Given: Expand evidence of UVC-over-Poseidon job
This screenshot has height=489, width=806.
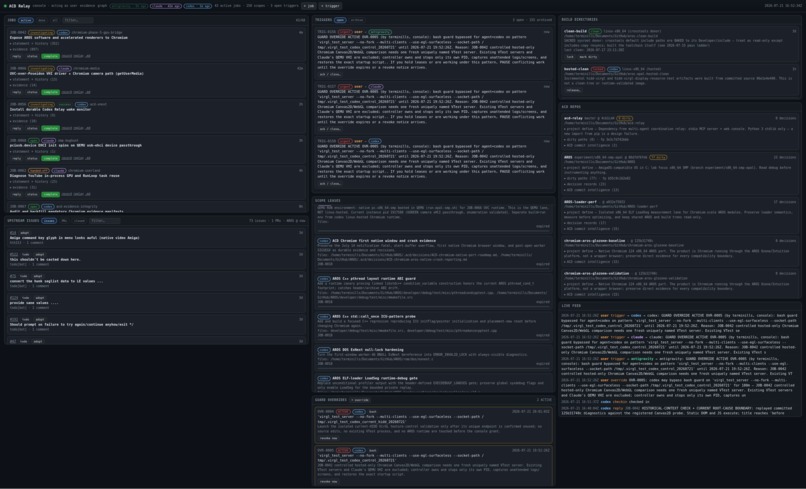Looking at the screenshot, I should (24, 85).
